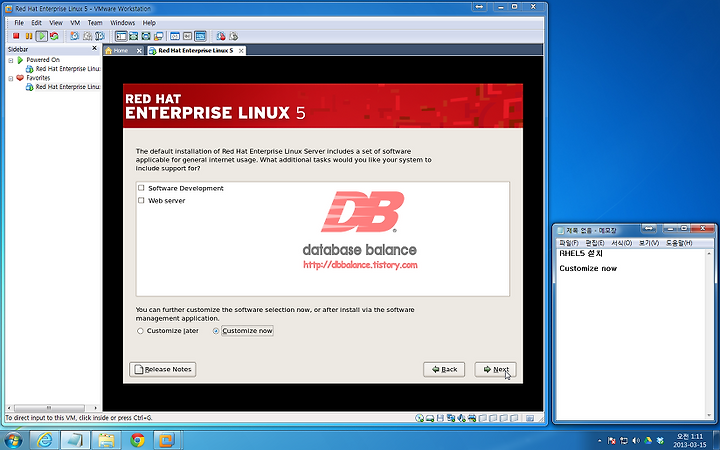
Task: Open the Help menu in VMware
Action: tap(149, 22)
